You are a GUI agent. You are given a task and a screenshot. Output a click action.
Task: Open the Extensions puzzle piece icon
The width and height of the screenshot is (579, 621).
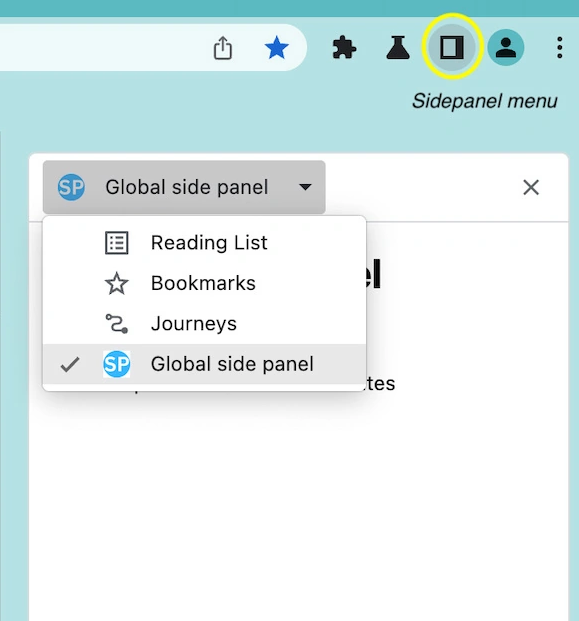click(x=344, y=48)
